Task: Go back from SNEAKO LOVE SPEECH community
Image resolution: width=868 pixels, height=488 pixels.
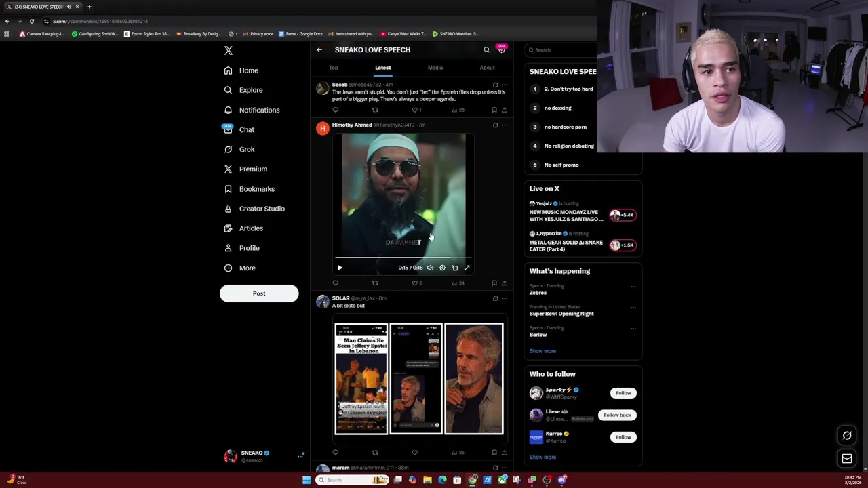Action: 319,49
